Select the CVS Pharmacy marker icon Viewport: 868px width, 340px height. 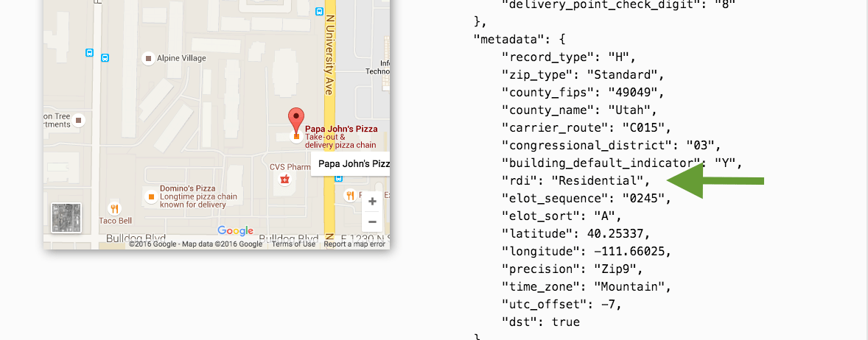click(284, 179)
